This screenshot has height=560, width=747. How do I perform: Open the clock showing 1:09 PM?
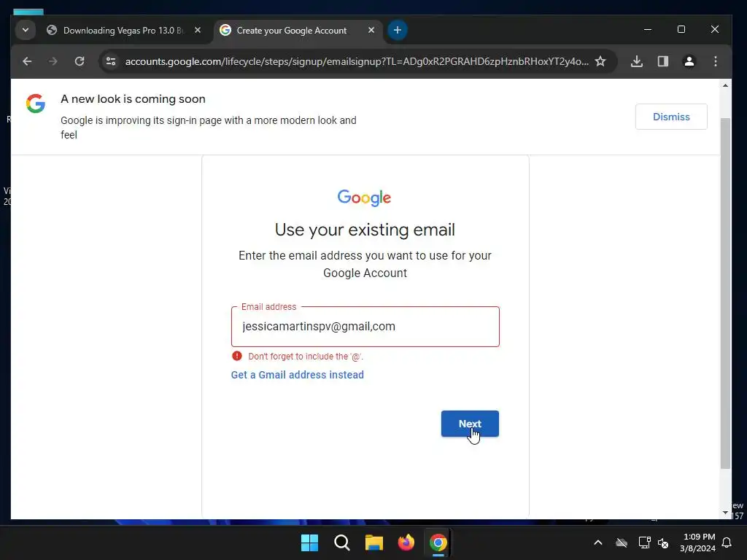point(698,542)
